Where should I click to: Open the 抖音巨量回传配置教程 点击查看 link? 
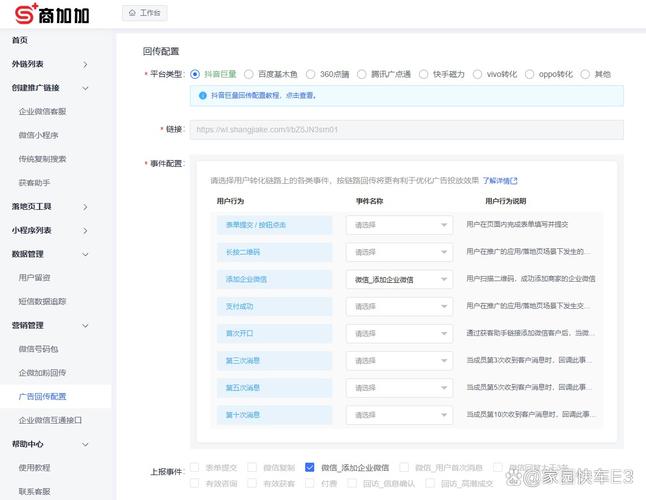click(263, 96)
